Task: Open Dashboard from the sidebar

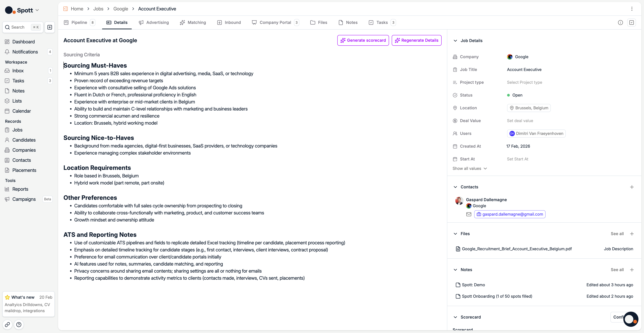Action: 24,42
